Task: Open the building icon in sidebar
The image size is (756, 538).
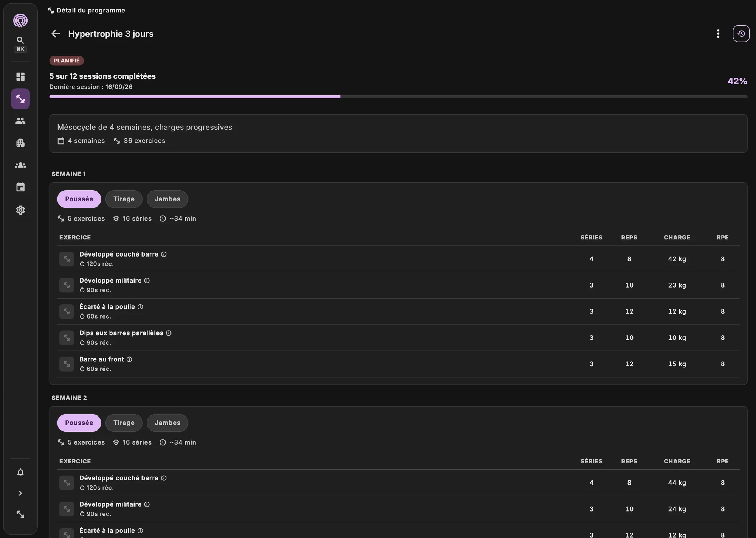Action: point(20,143)
